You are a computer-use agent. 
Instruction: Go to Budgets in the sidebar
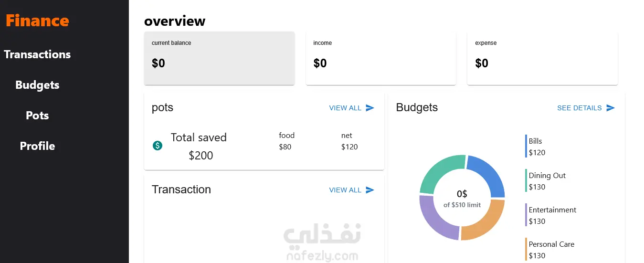point(37,85)
